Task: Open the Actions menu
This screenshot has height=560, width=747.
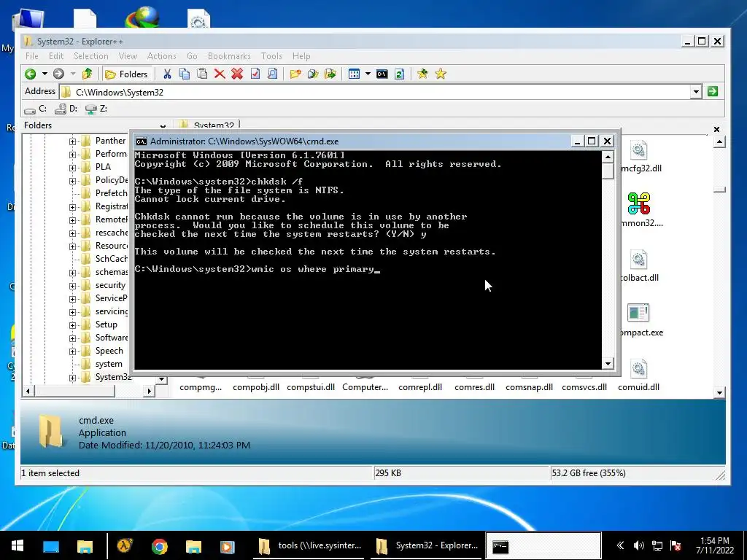Action: click(x=161, y=56)
